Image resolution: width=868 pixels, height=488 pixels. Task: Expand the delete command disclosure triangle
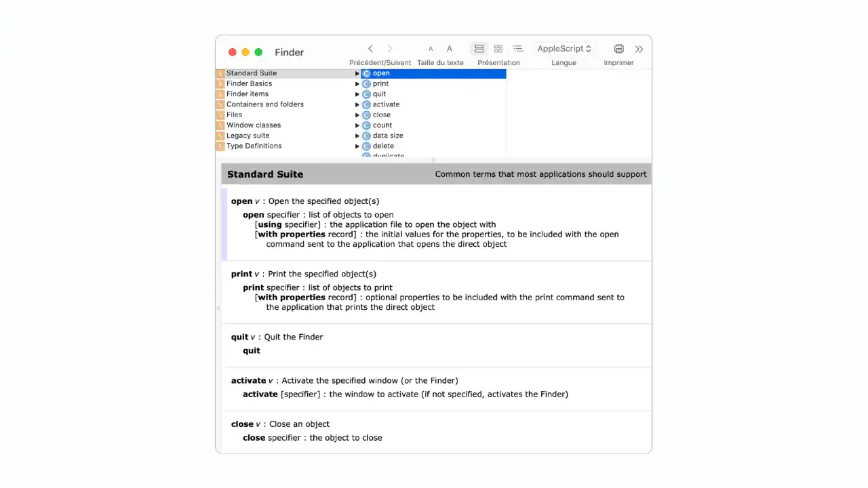tap(357, 146)
